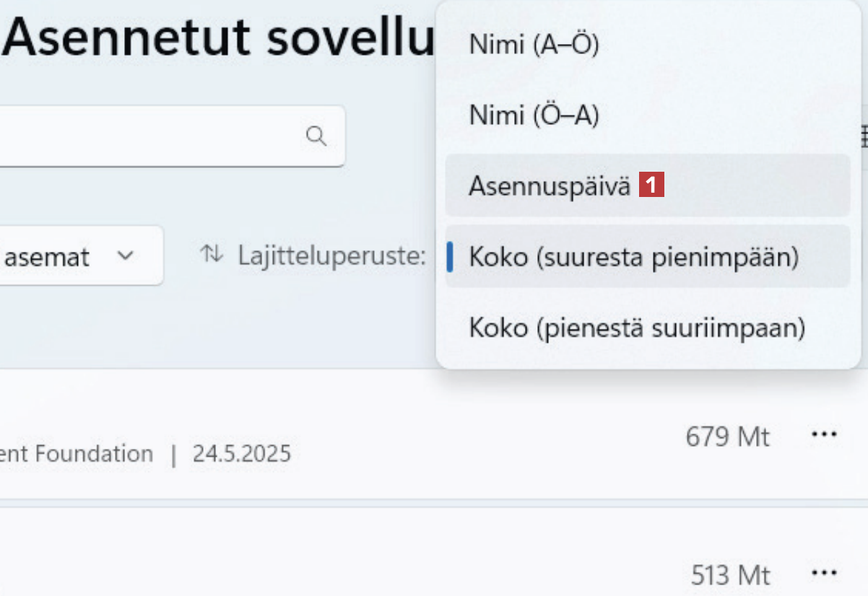868x596 pixels.
Task: Click the Lajitteluperuste sort label
Action: [331, 255]
